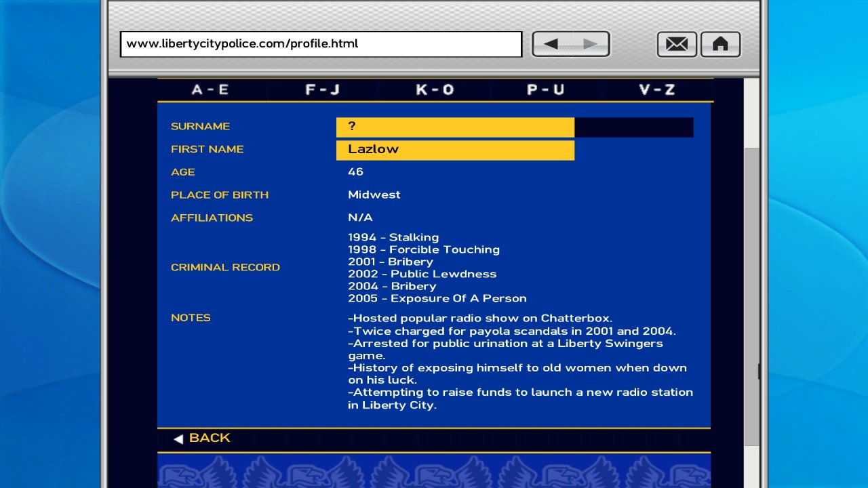Click the BACK link triangle icon

point(178,439)
